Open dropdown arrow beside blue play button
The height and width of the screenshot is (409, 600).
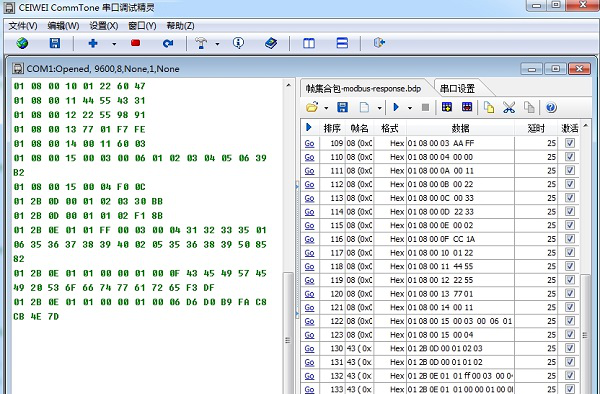coord(410,107)
